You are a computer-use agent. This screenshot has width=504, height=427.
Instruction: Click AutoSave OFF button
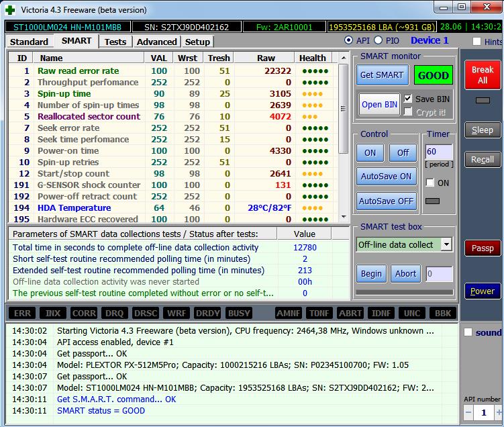387,201
